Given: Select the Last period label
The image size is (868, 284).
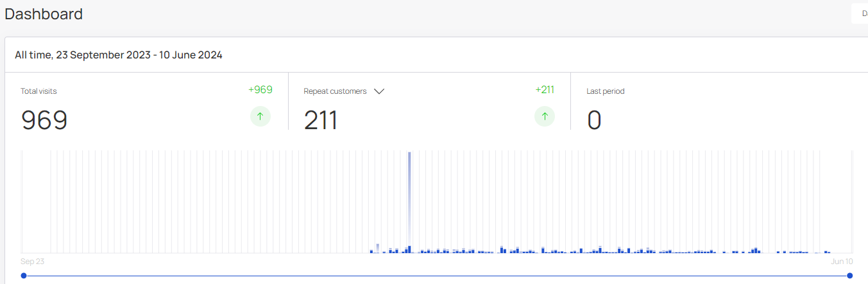Looking at the screenshot, I should pyautogui.click(x=605, y=91).
